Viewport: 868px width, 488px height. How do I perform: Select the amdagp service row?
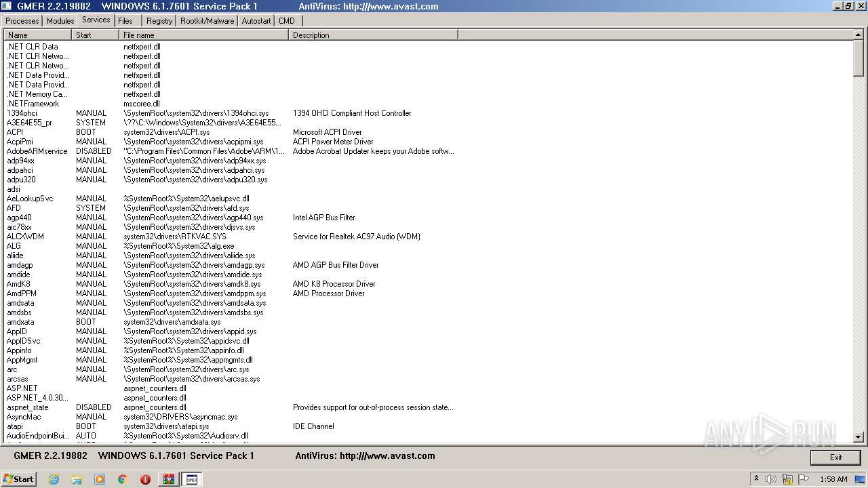click(x=231, y=265)
